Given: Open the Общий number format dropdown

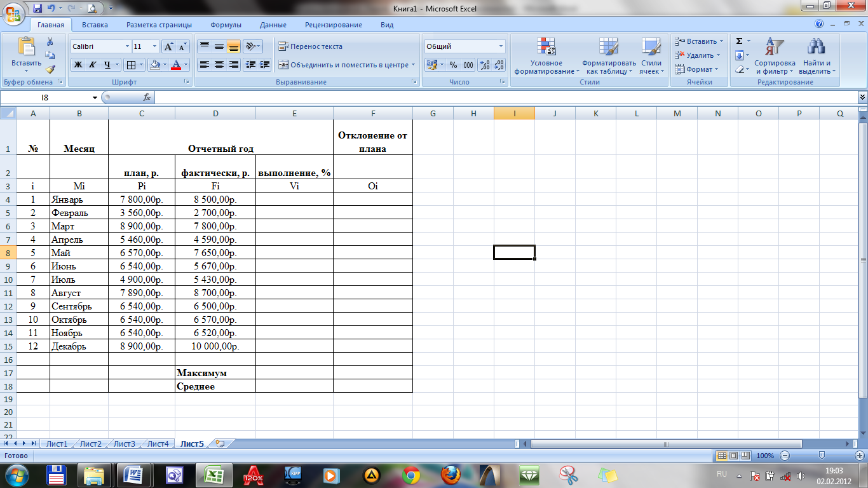Looking at the screenshot, I should (501, 46).
